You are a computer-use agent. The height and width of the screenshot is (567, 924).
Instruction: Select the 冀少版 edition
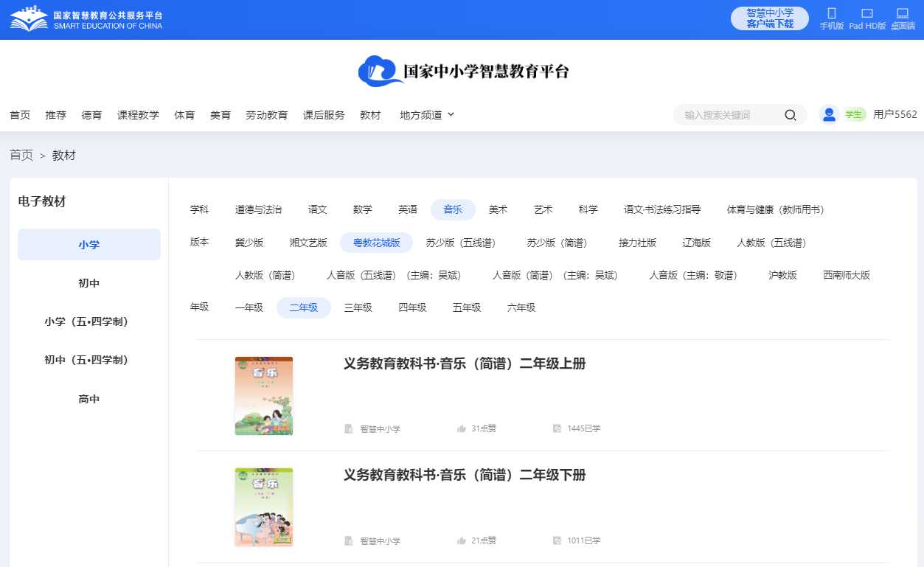249,243
